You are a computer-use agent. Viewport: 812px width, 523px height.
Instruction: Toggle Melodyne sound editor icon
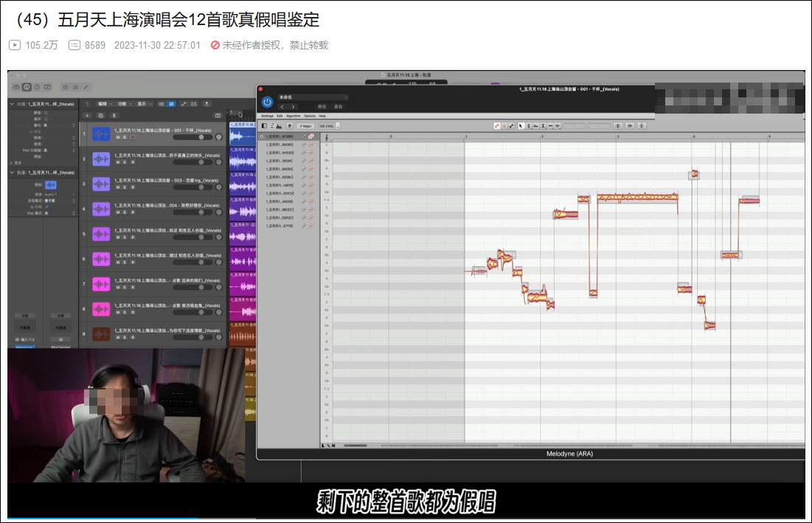279,126
